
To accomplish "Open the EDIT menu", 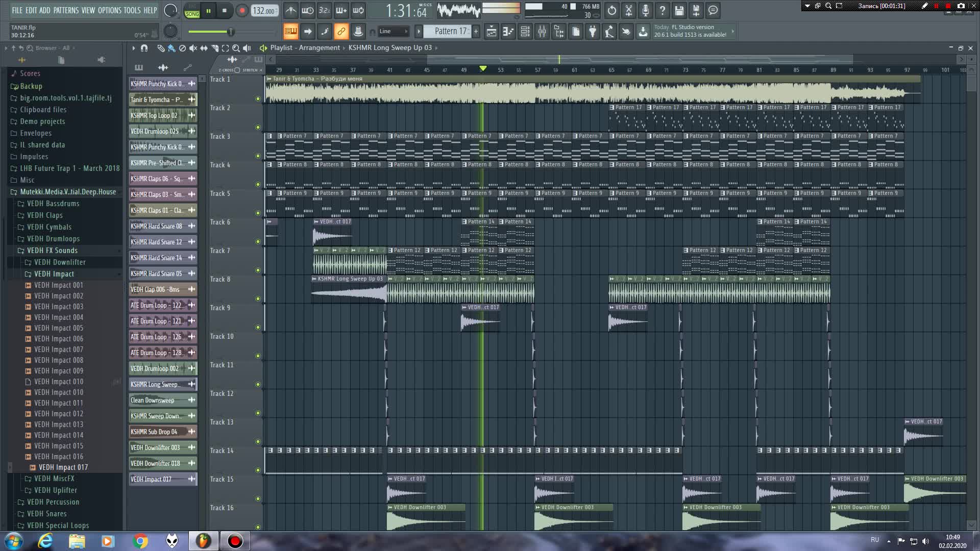I will [x=31, y=10].
